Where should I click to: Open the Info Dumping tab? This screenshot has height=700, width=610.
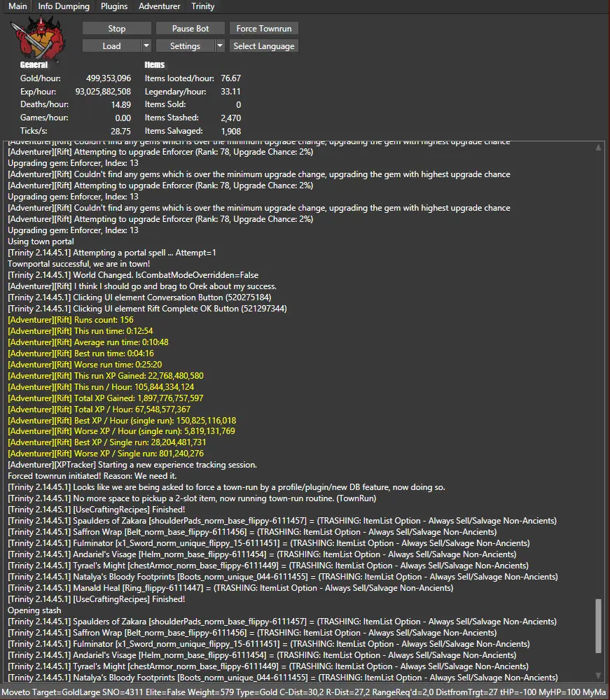[64, 6]
